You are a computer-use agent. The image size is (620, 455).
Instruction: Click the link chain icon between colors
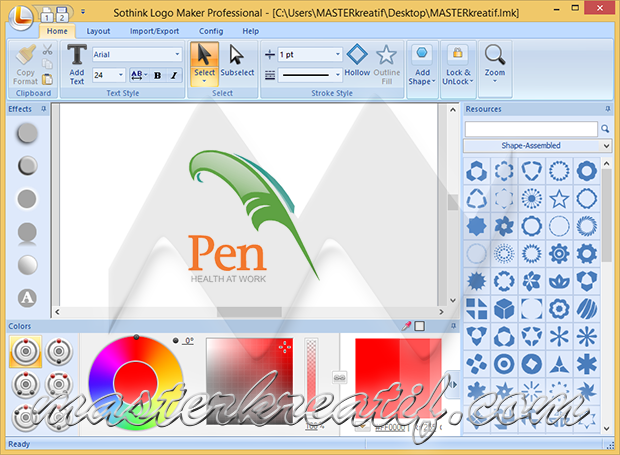339,378
